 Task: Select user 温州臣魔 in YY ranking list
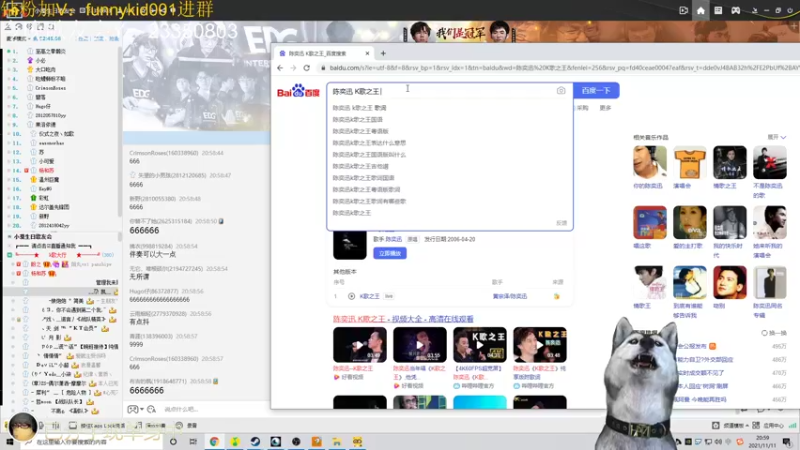point(49,180)
